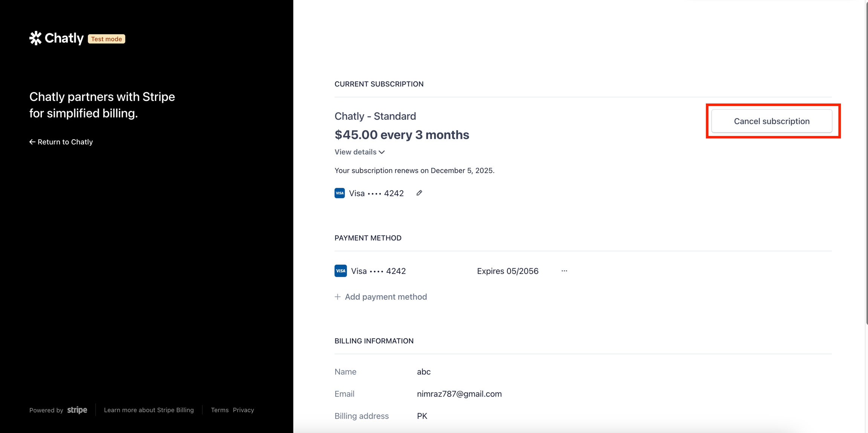Image resolution: width=868 pixels, height=433 pixels.
Task: Click the email nimraz787@gmail.com
Action: tap(459, 394)
